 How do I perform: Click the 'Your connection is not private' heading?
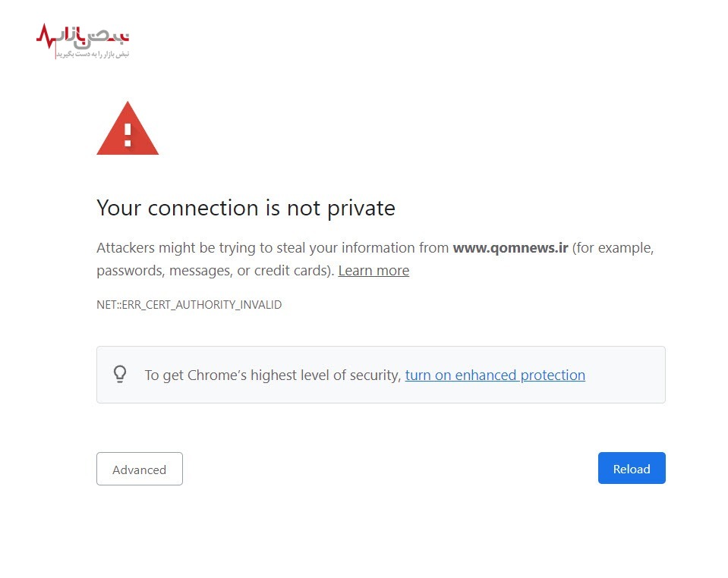coord(246,208)
